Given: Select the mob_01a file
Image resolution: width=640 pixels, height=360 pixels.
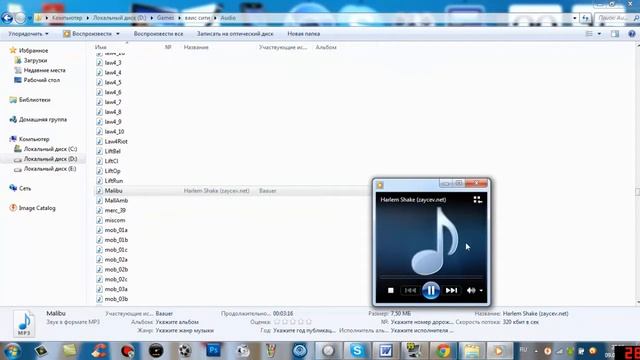Looking at the screenshot, I should click(x=116, y=230).
